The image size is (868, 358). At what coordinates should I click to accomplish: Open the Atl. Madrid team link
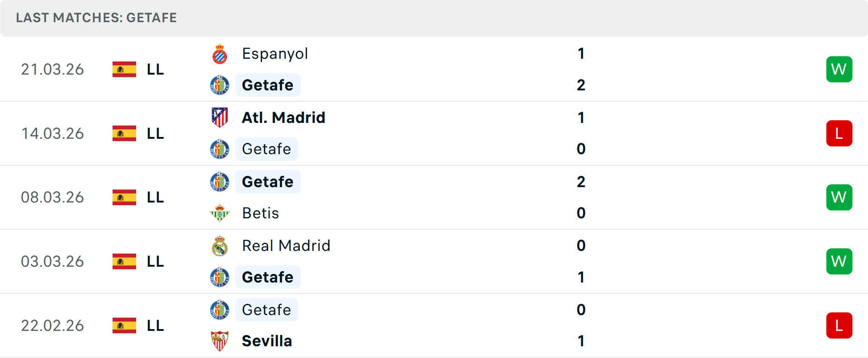pyautogui.click(x=283, y=118)
